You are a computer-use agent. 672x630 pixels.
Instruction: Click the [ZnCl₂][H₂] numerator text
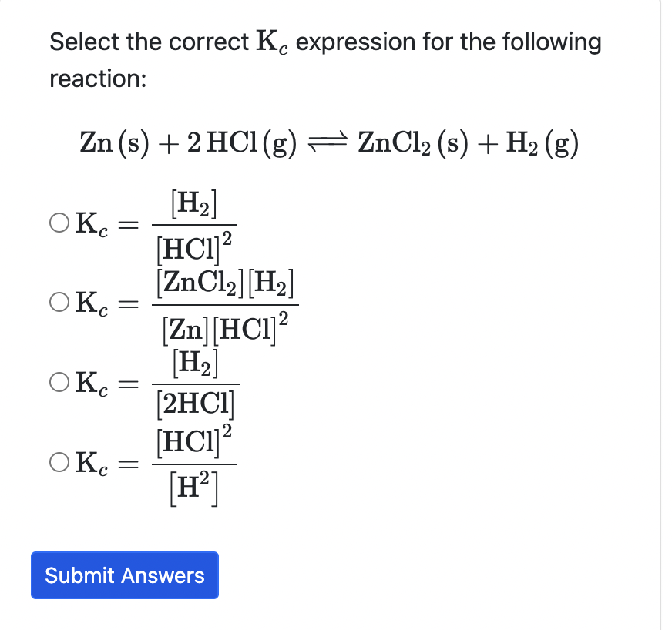point(223,282)
